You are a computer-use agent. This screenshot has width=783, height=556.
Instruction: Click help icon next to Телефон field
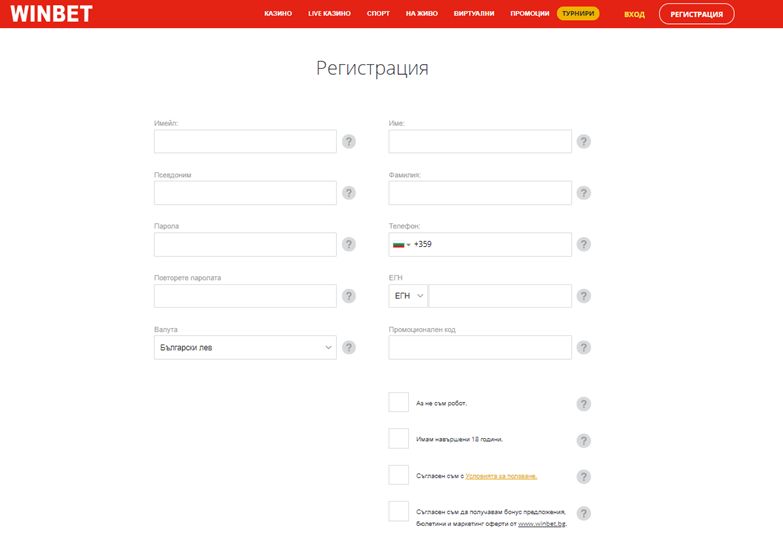584,244
